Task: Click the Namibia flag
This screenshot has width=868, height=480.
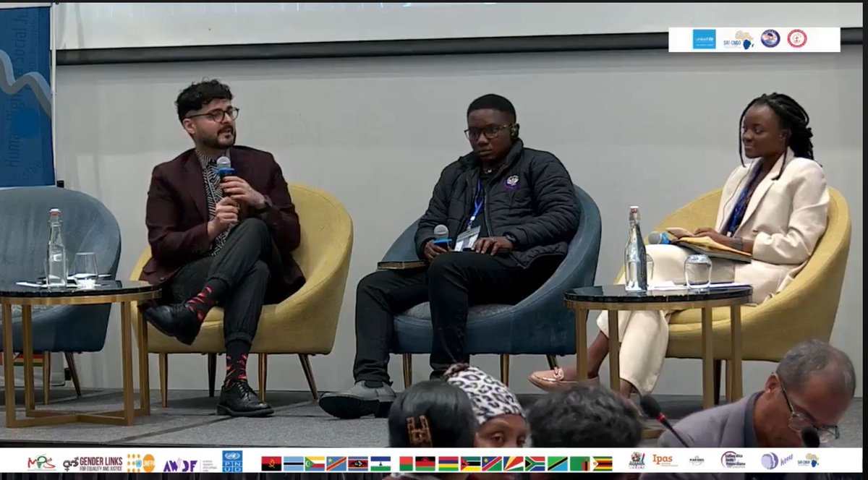Action: pyautogui.click(x=492, y=463)
